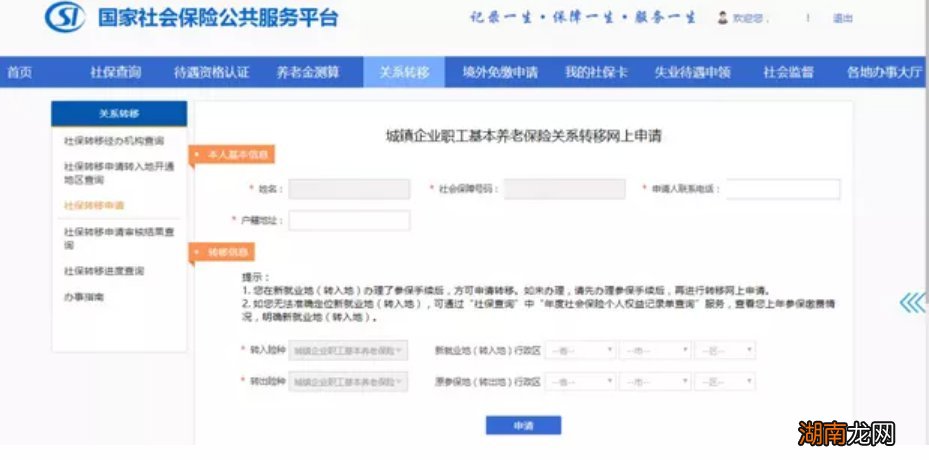929x460 pixels.
Task: Click the 姓名 input field
Action: (349, 189)
